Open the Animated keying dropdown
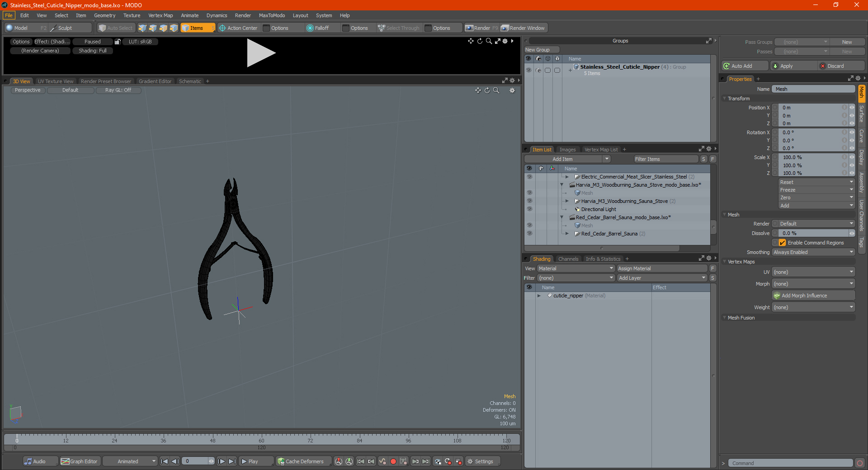This screenshot has width=868, height=470. coord(130,461)
